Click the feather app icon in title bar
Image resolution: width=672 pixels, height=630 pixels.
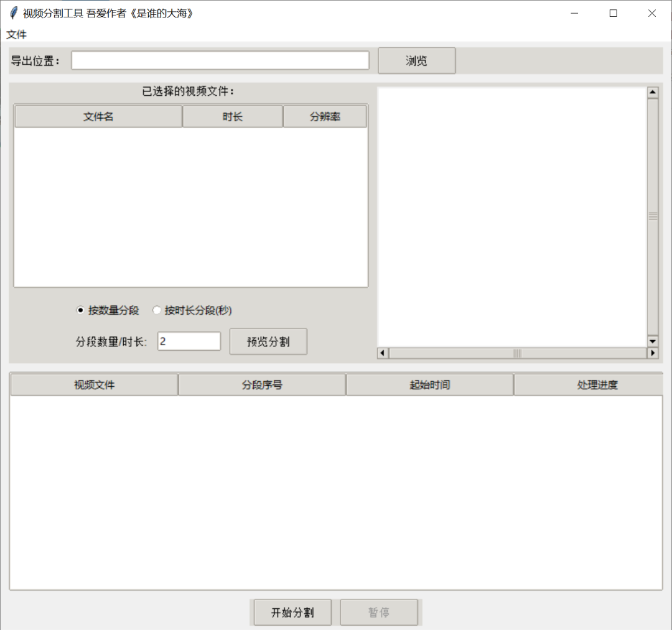click(13, 13)
